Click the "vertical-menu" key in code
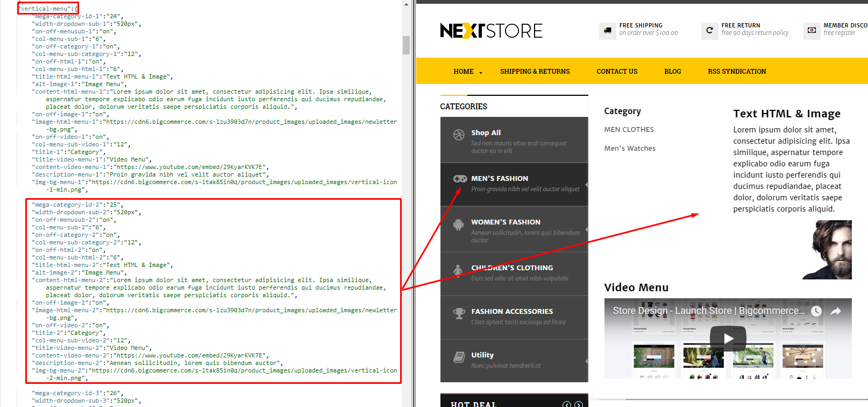 [x=45, y=9]
